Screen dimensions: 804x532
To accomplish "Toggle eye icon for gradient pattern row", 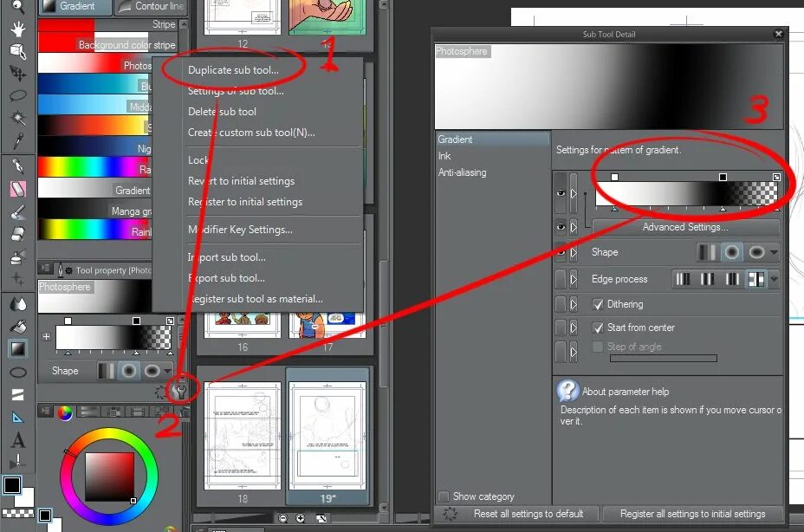I will tap(561, 193).
